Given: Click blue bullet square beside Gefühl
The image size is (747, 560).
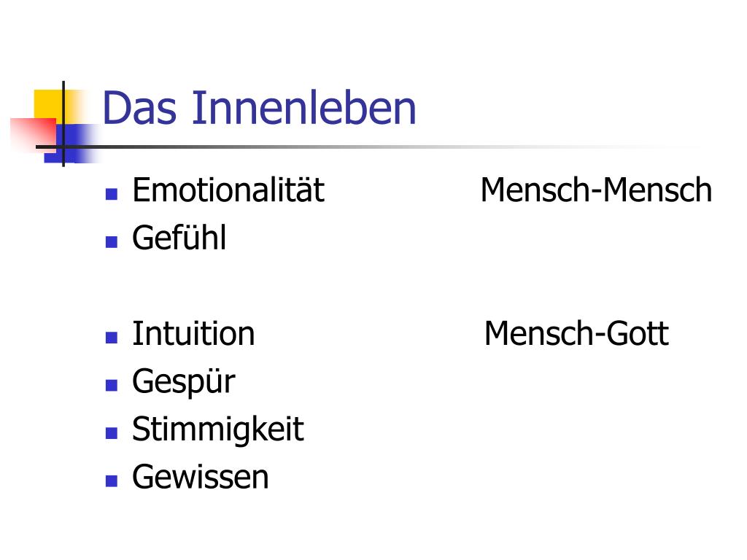Looking at the screenshot, I should pos(112,242).
